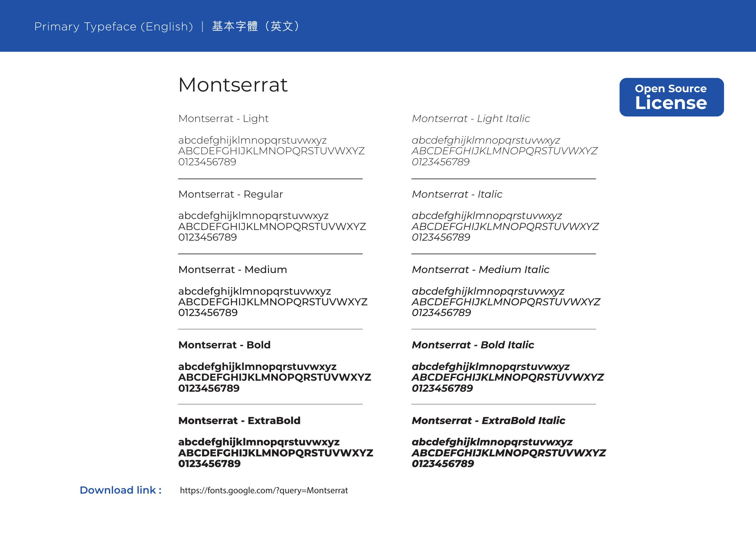Click the Light lowercase alphabet sample

pyautogui.click(x=252, y=140)
